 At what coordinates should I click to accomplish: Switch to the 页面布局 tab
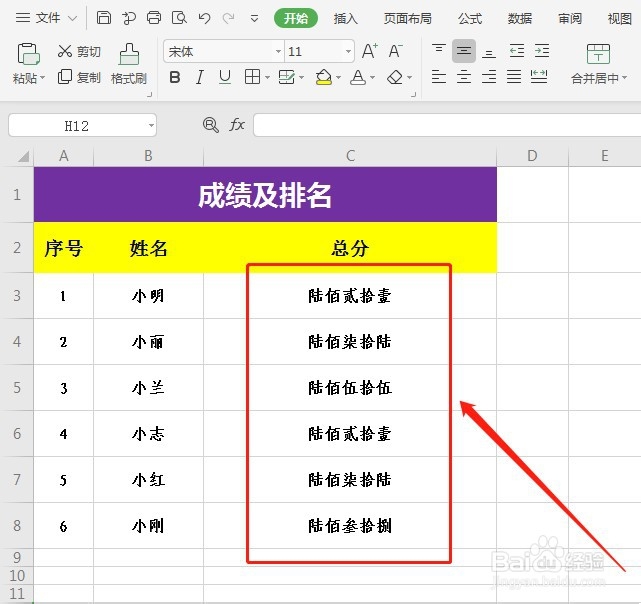(x=408, y=18)
